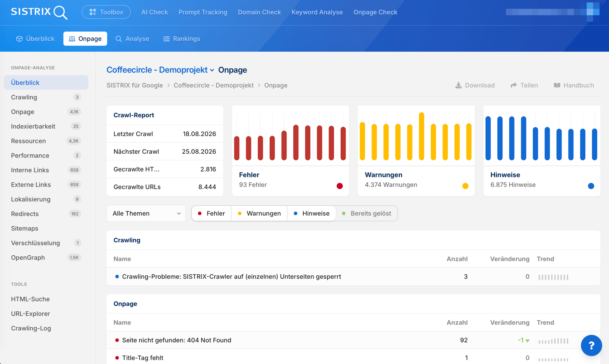
Task: Open Domain Check in top navigation
Action: (259, 12)
